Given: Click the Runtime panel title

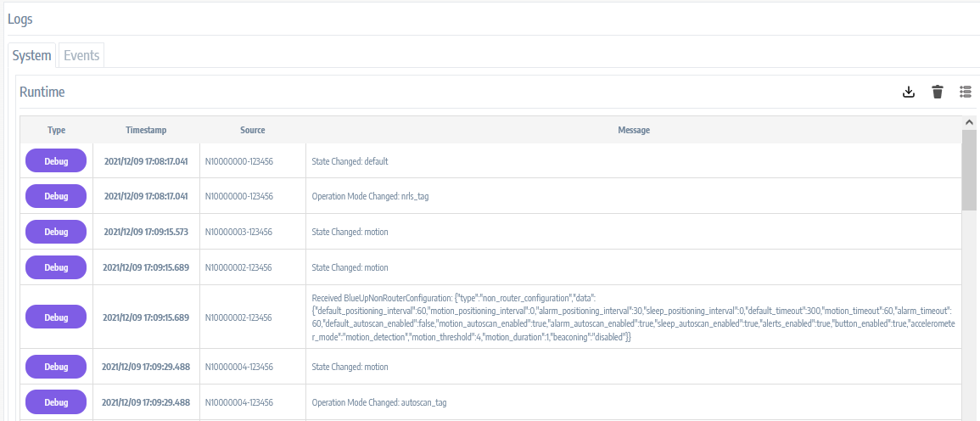Looking at the screenshot, I should click(42, 92).
